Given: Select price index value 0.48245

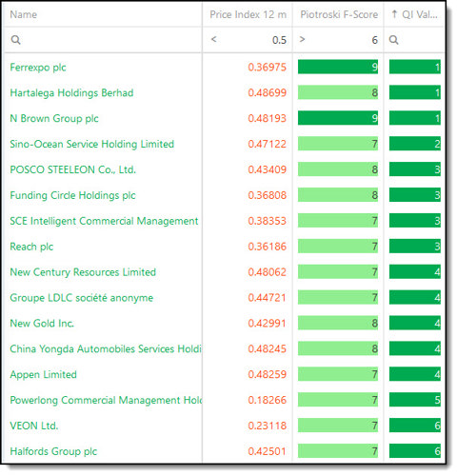Looking at the screenshot, I should pos(268,349).
